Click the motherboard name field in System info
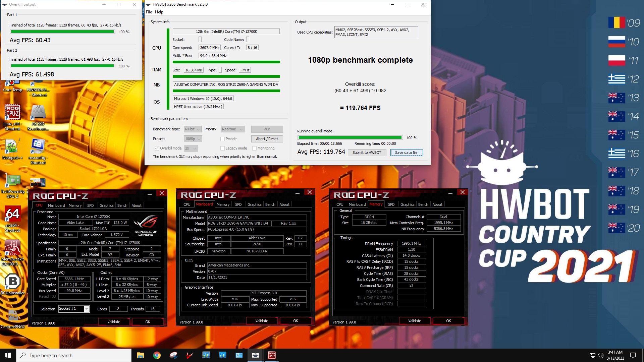The height and width of the screenshot is (362, 644). click(226, 84)
